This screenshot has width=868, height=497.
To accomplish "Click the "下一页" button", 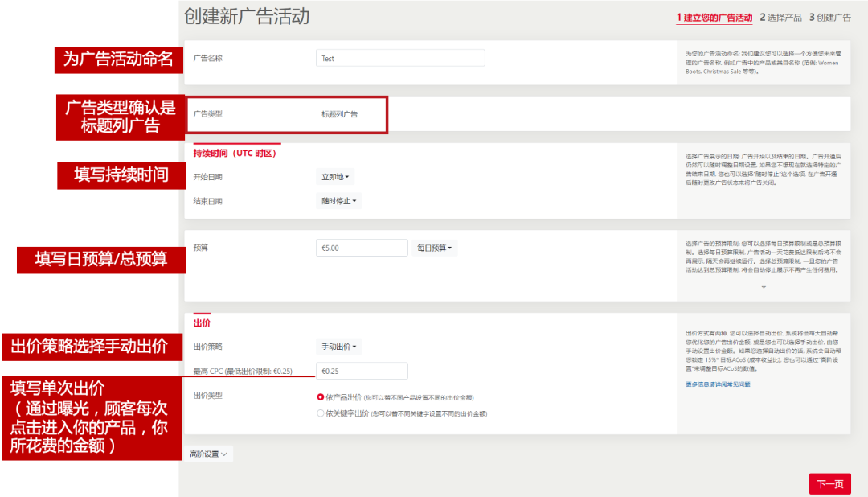I will (830, 483).
